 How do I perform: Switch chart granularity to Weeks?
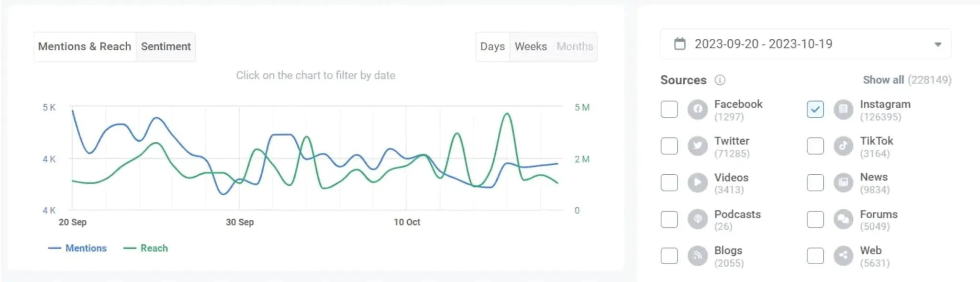click(531, 46)
